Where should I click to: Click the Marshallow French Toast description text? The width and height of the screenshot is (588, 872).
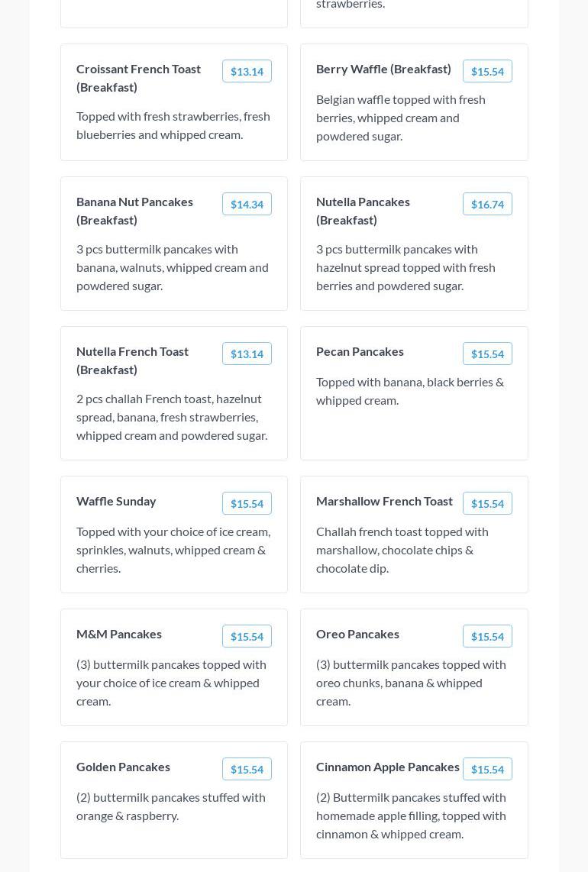(402, 550)
